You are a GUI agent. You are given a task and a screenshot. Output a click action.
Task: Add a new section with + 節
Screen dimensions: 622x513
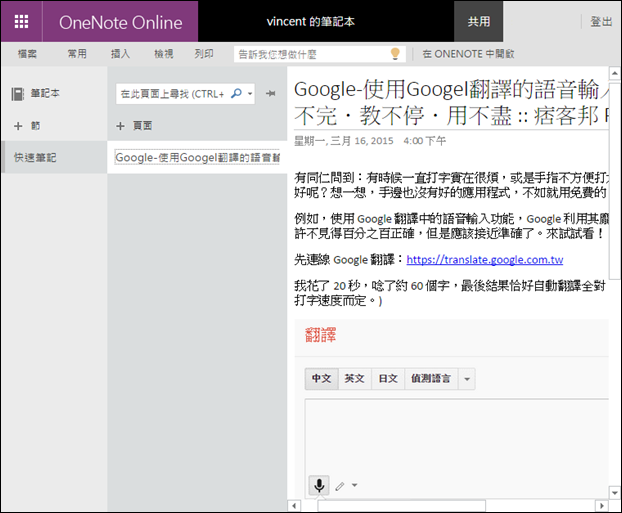[x=27, y=126]
